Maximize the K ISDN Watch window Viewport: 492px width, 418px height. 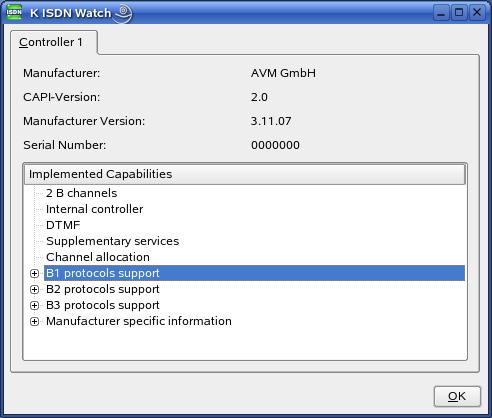pos(459,13)
